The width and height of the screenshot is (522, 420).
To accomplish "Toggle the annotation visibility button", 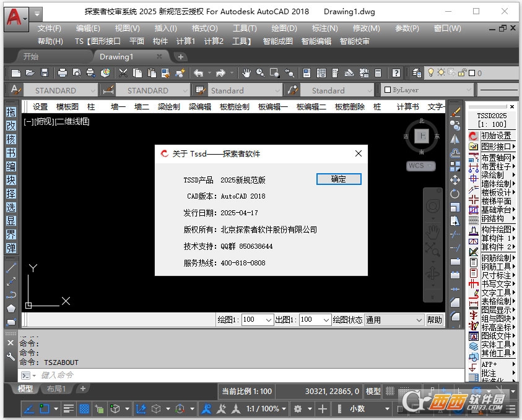I will click(206, 409).
